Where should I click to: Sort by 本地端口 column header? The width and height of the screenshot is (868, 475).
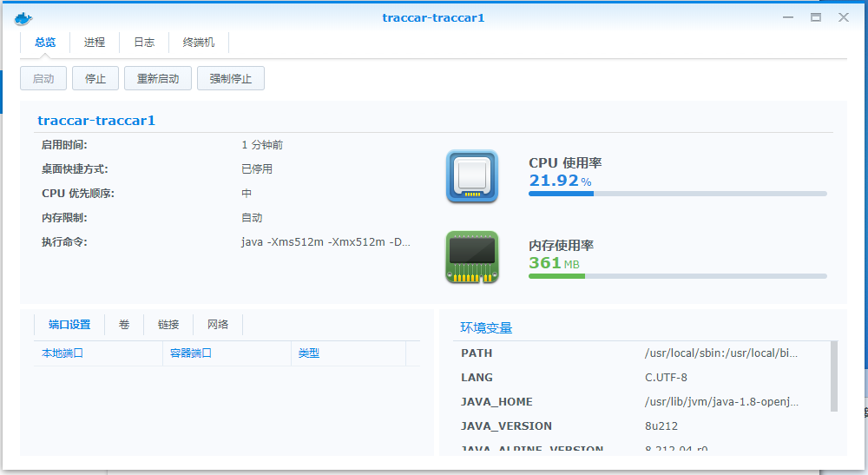pos(98,353)
